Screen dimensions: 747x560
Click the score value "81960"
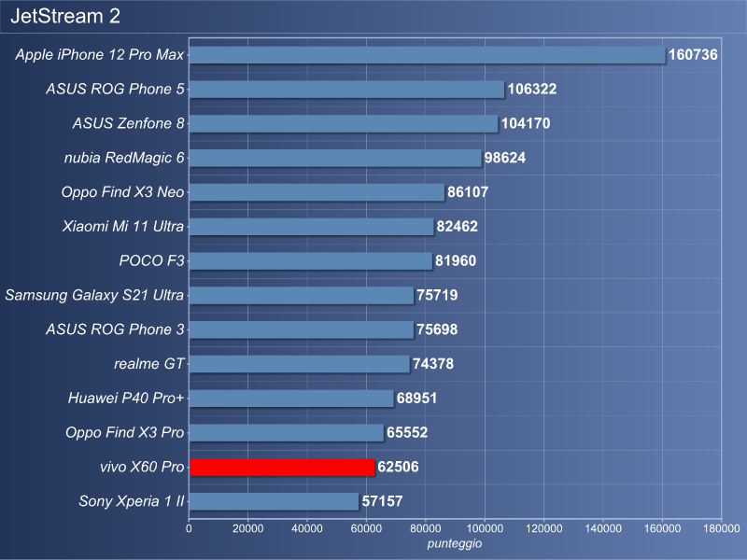(x=456, y=260)
